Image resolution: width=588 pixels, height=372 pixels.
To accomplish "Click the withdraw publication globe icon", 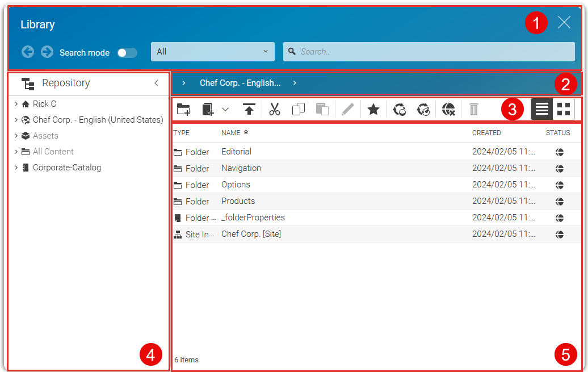I will (x=448, y=109).
